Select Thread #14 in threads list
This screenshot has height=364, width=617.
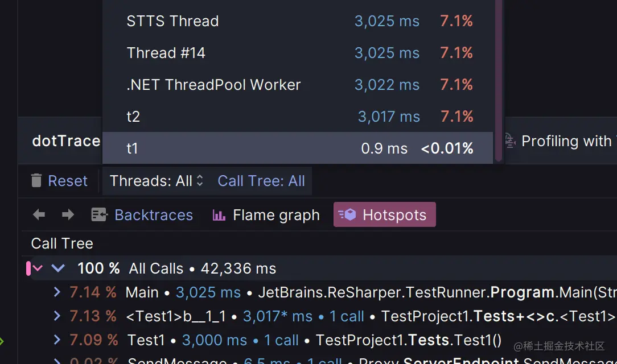tap(298, 53)
